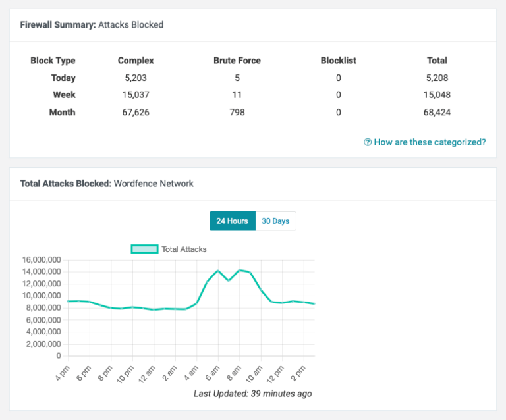Open the 'How are these categorized?' link

click(430, 142)
